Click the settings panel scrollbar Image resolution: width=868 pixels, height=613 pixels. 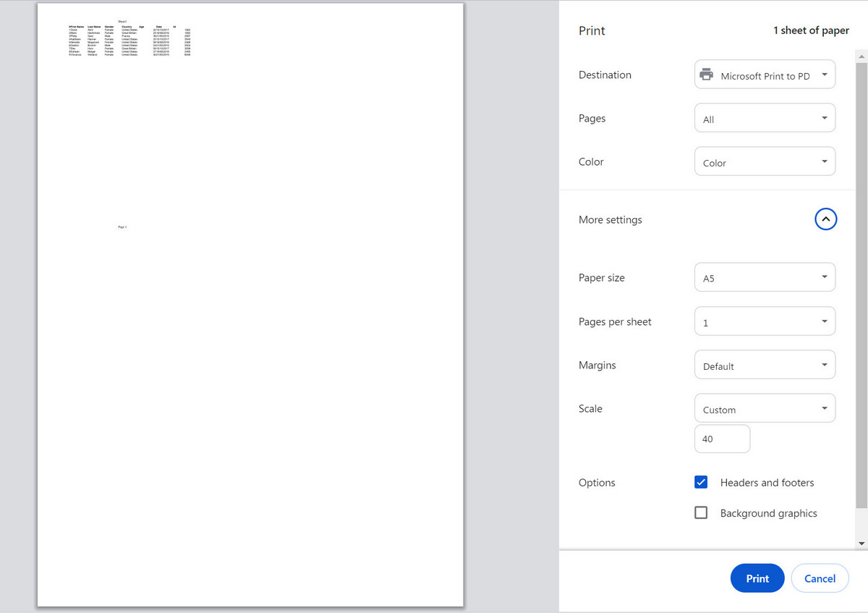point(861,289)
